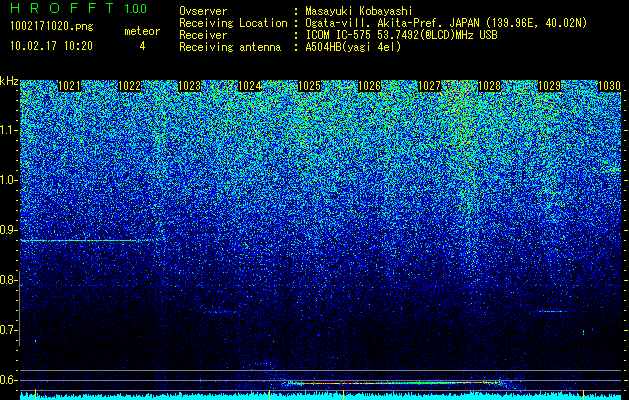Click the kHz axis unit label
The height and width of the screenshot is (400, 629).
[9, 81]
